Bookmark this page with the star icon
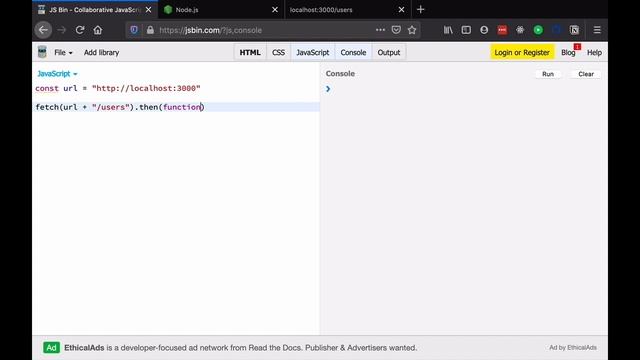 click(412, 30)
